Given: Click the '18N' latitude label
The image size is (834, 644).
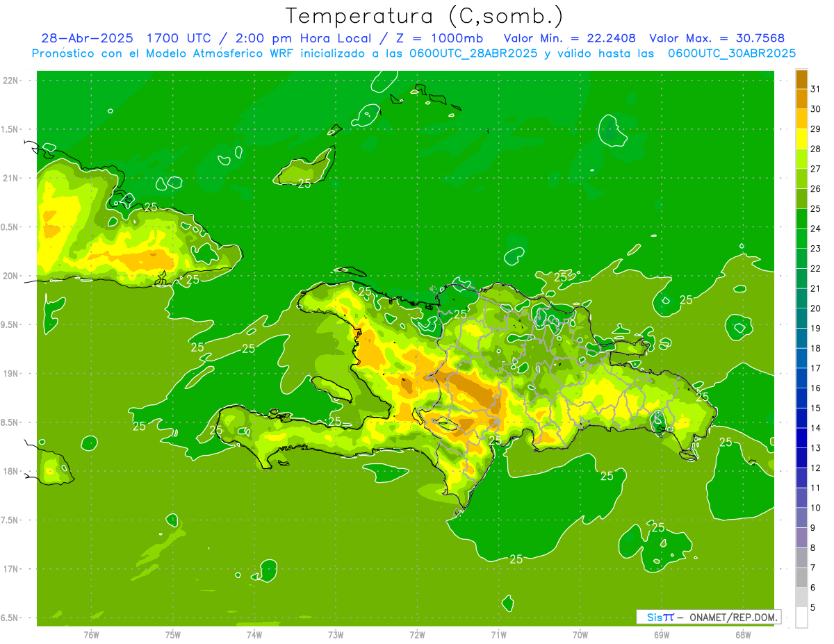Looking at the screenshot, I should click(x=10, y=471).
